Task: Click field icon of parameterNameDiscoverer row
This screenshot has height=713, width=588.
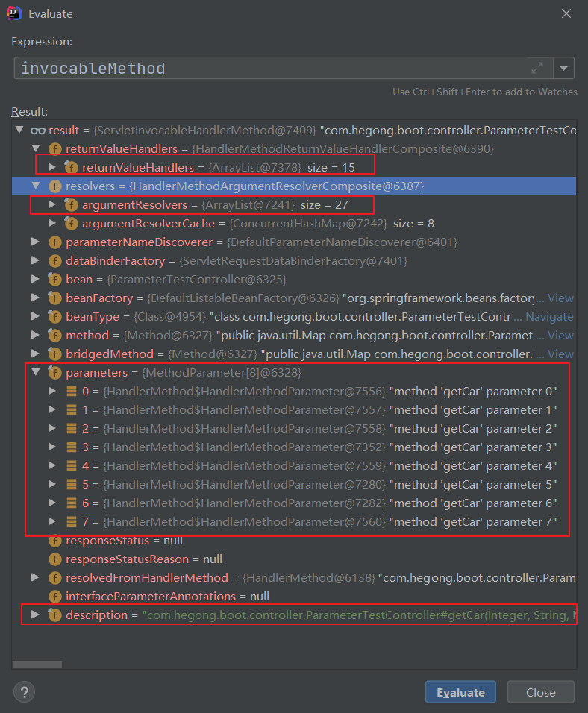Action: point(55,242)
